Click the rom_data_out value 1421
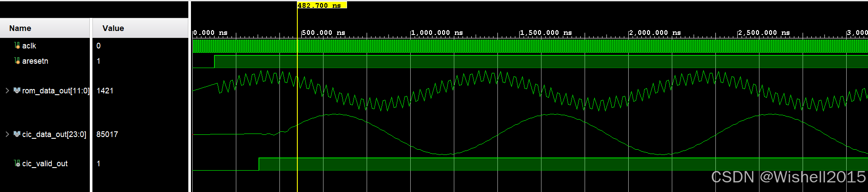Viewport: 868px width, 192px height. (105, 91)
